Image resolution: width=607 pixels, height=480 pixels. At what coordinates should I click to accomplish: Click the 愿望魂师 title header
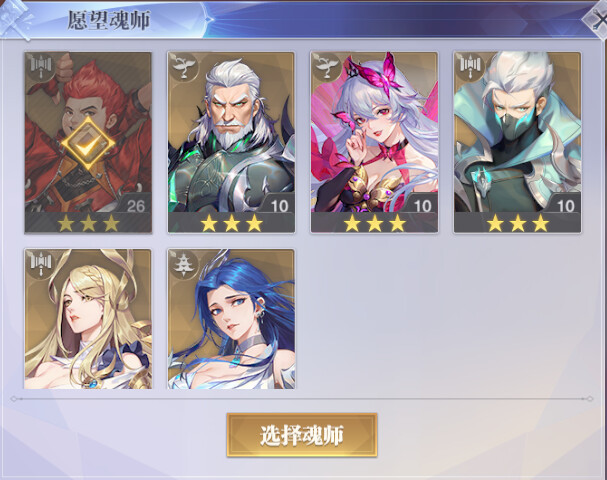pos(109,20)
